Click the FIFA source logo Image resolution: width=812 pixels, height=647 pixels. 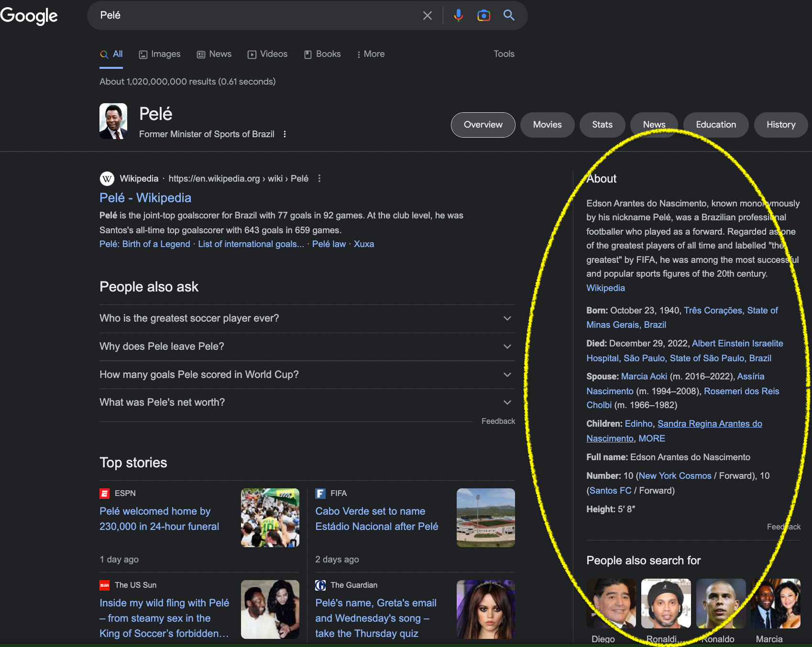pyautogui.click(x=320, y=493)
